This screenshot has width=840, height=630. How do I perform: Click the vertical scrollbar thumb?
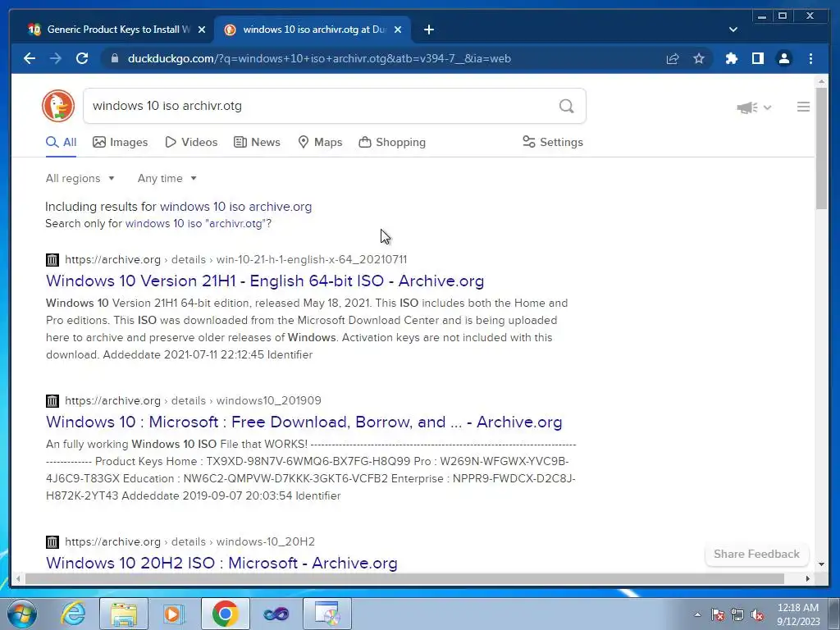821,148
